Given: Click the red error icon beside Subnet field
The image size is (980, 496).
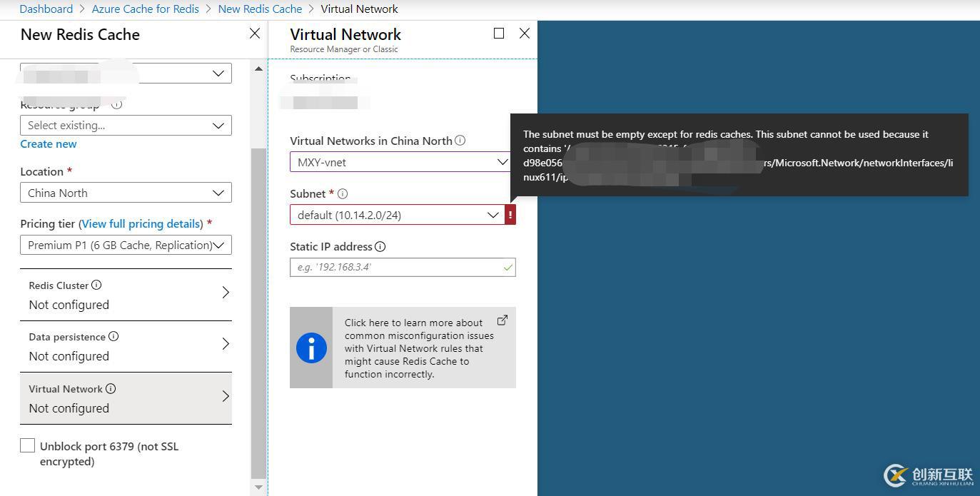Looking at the screenshot, I should click(510, 214).
